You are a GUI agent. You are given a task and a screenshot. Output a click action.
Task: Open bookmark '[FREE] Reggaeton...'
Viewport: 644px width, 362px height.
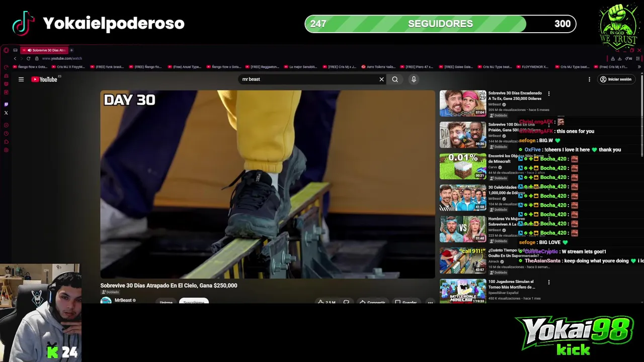click(262, 67)
